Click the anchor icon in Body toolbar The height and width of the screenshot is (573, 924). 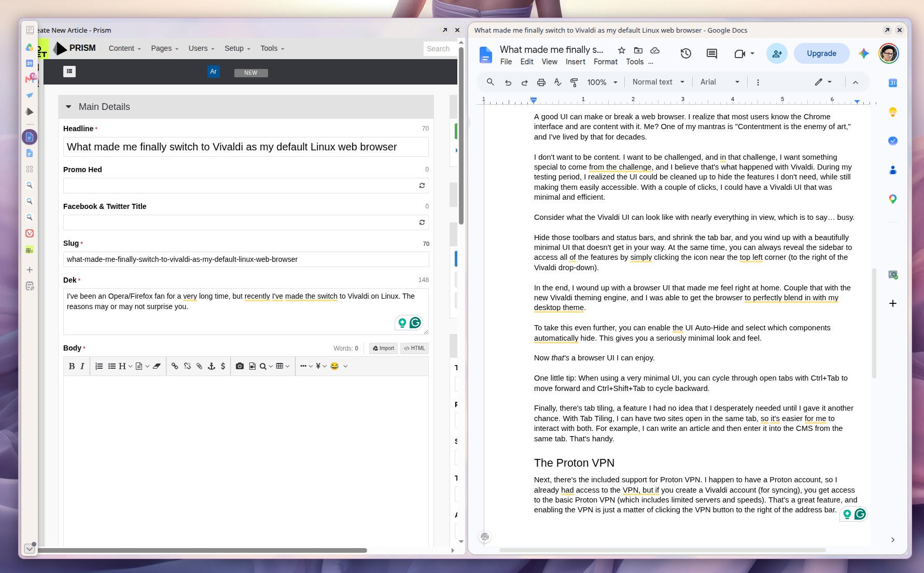[211, 366]
